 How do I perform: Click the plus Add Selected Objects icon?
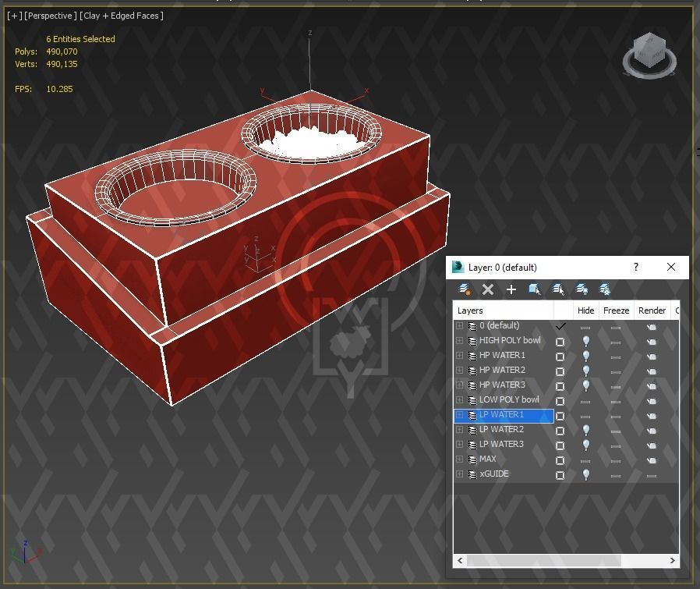(511, 289)
